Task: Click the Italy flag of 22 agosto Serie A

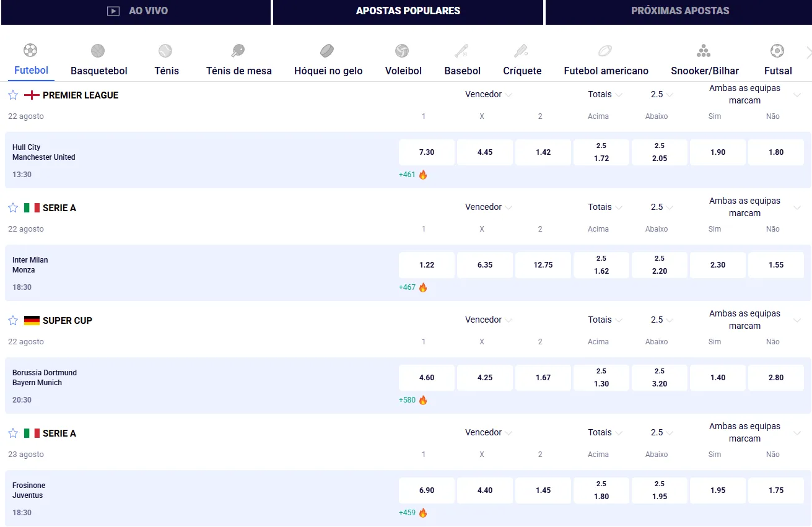Action: click(x=32, y=207)
